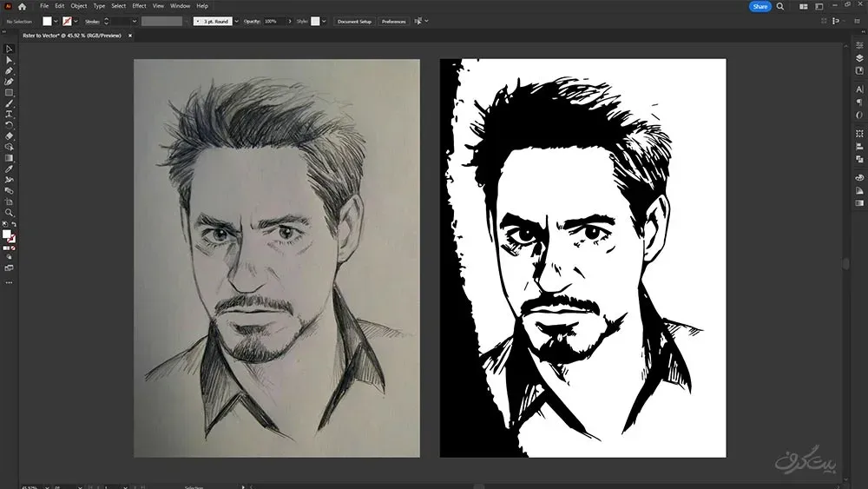Open the Pathfinder panel icon
Screen dimensions: 868x489
point(859,160)
